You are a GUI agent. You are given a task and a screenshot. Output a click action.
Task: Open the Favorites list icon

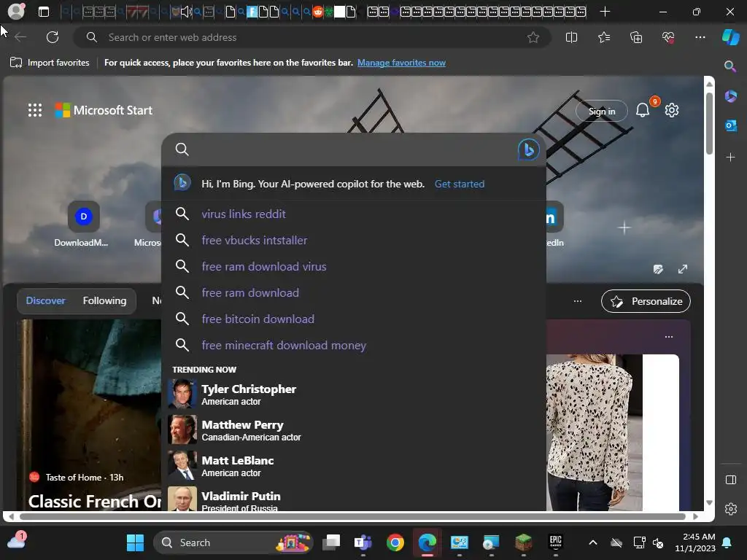(603, 37)
